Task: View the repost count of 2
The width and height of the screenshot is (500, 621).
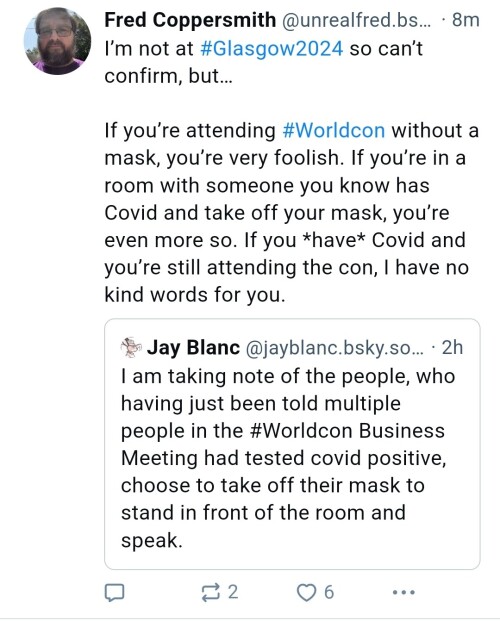Action: pos(233,592)
